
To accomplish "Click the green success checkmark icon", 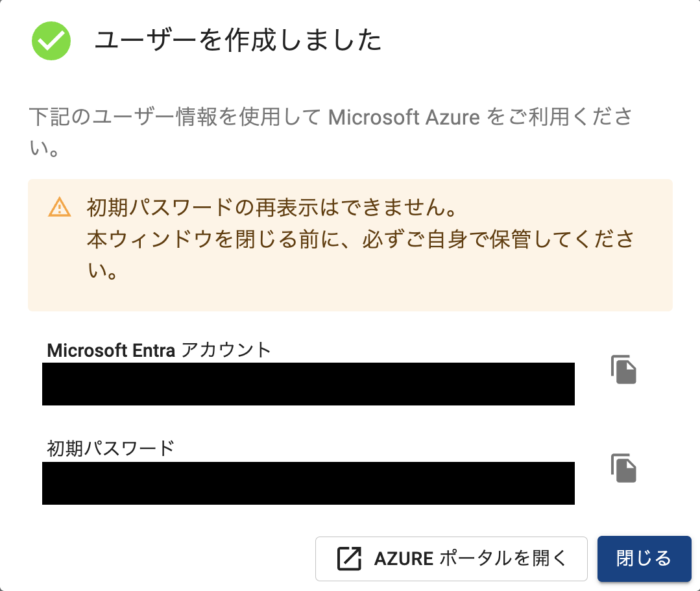I will (51, 41).
